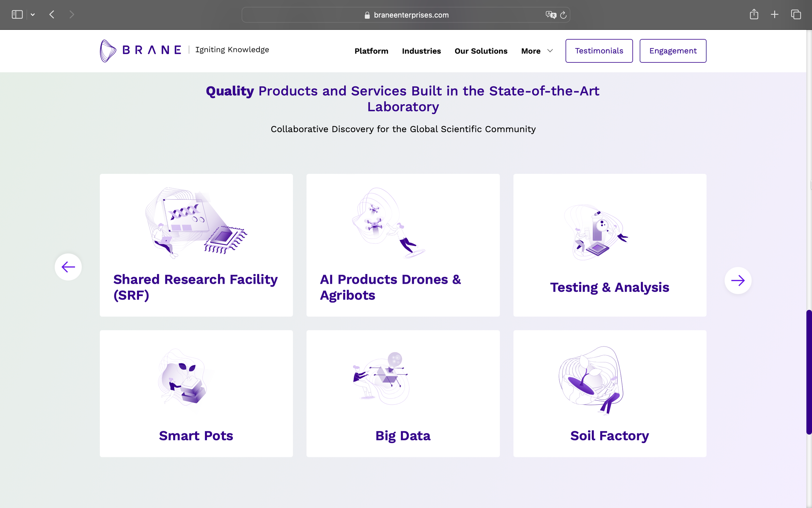
Task: Open a new tab with plus icon
Action: (x=775, y=14)
